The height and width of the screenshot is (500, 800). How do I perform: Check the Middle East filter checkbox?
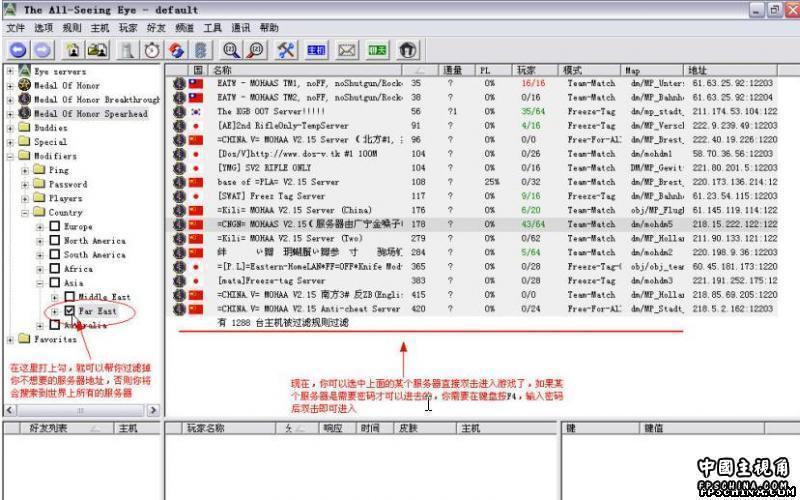coord(69,296)
